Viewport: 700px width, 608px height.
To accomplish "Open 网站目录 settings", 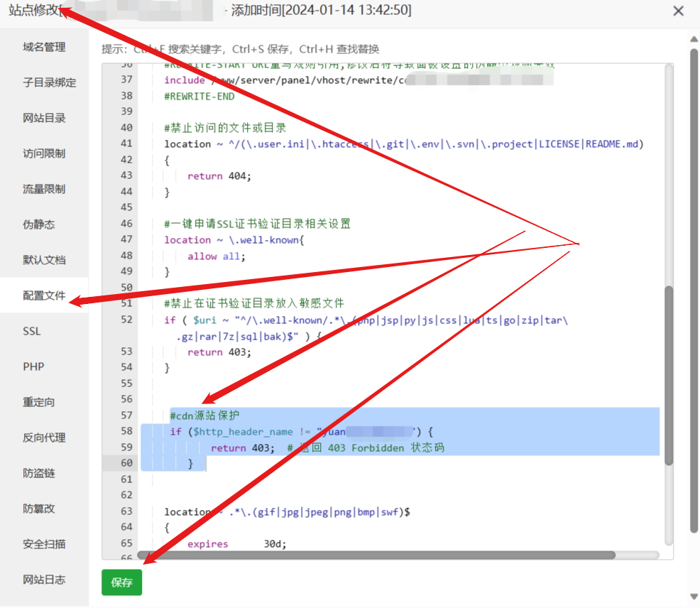I will [44, 118].
